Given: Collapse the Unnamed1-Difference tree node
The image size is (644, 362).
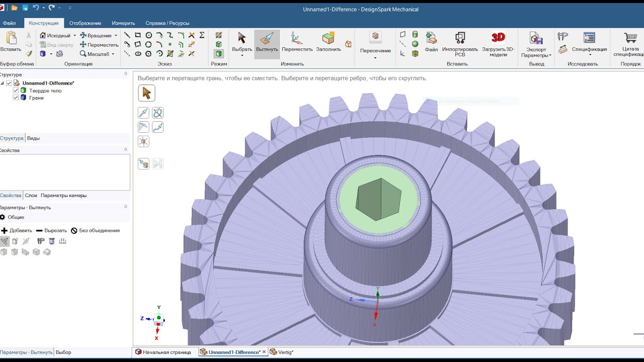Looking at the screenshot, I should pos(3,83).
